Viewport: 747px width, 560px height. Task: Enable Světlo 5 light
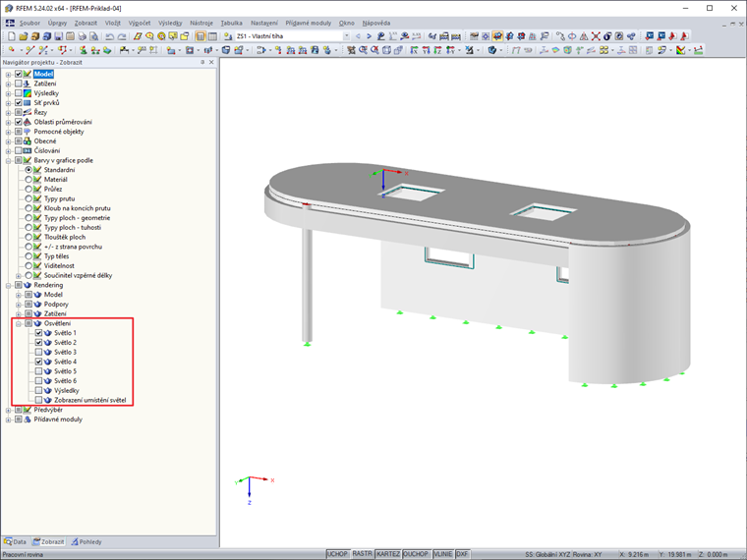point(38,371)
